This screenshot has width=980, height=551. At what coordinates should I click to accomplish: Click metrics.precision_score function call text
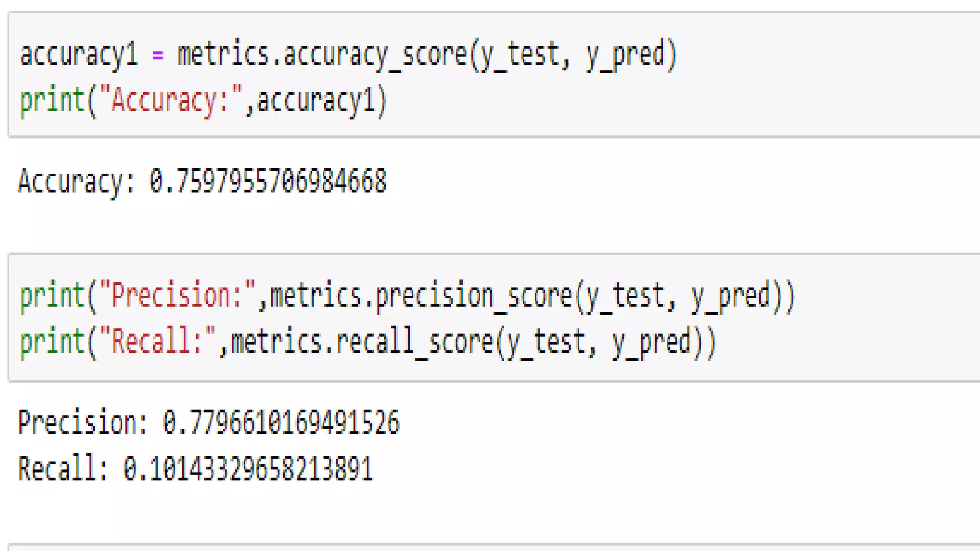pos(421,295)
